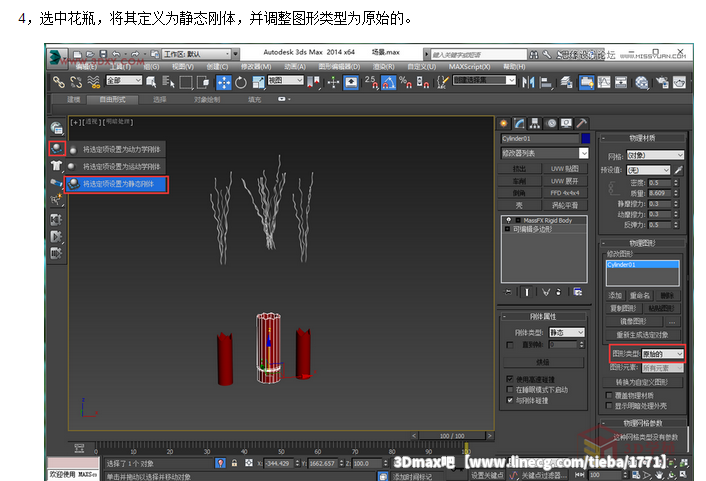Open the Utilities hammer panel tab
The height and width of the screenshot is (481, 706).
click(x=582, y=123)
